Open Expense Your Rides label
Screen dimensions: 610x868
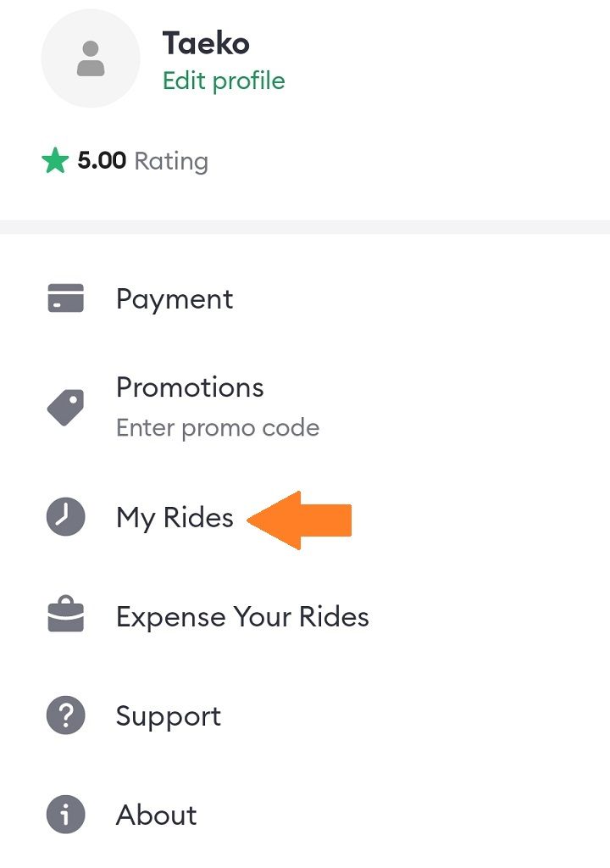pos(242,617)
